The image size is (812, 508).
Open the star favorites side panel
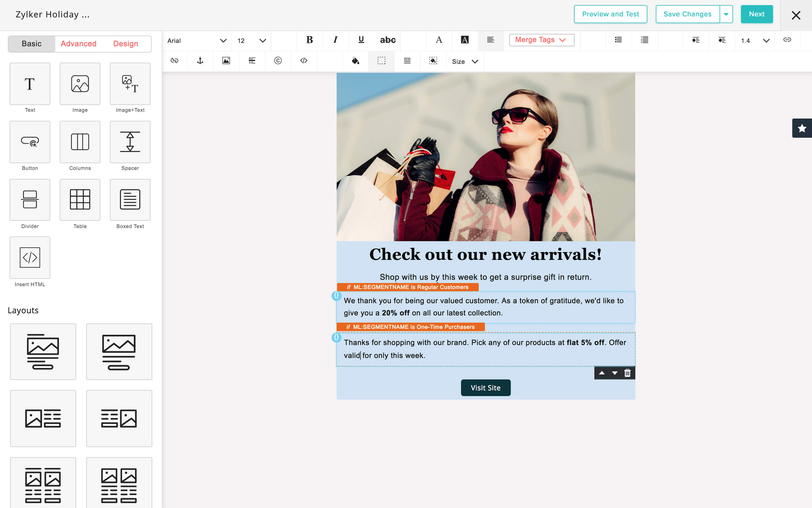(x=802, y=128)
